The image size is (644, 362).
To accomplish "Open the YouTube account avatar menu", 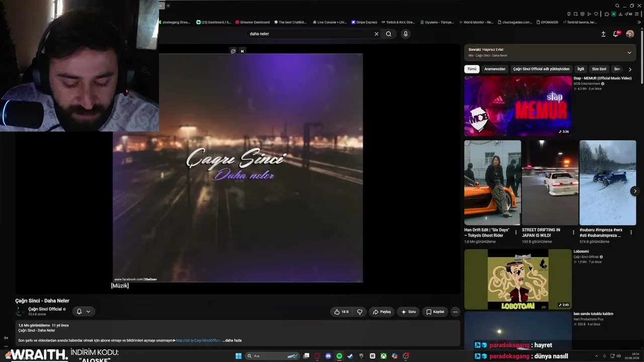I will [x=630, y=34].
